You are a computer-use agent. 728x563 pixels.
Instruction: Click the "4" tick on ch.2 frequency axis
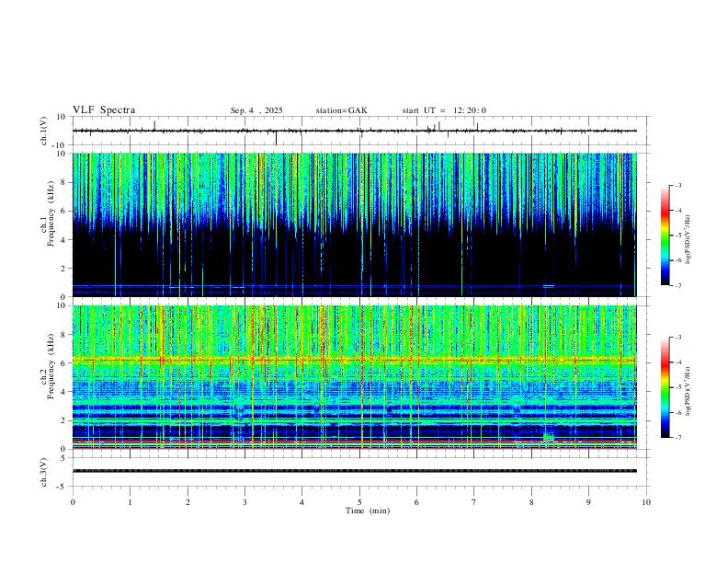63,393
